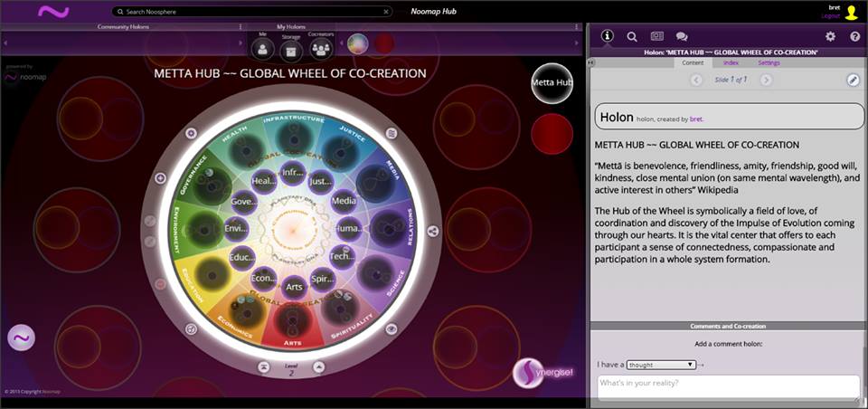Switch to the Index tab

click(731, 63)
